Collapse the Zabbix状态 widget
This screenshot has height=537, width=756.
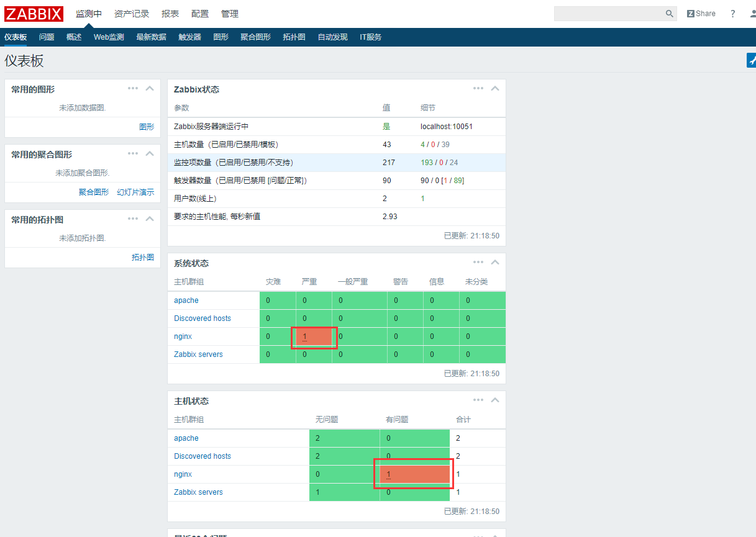pyautogui.click(x=495, y=88)
